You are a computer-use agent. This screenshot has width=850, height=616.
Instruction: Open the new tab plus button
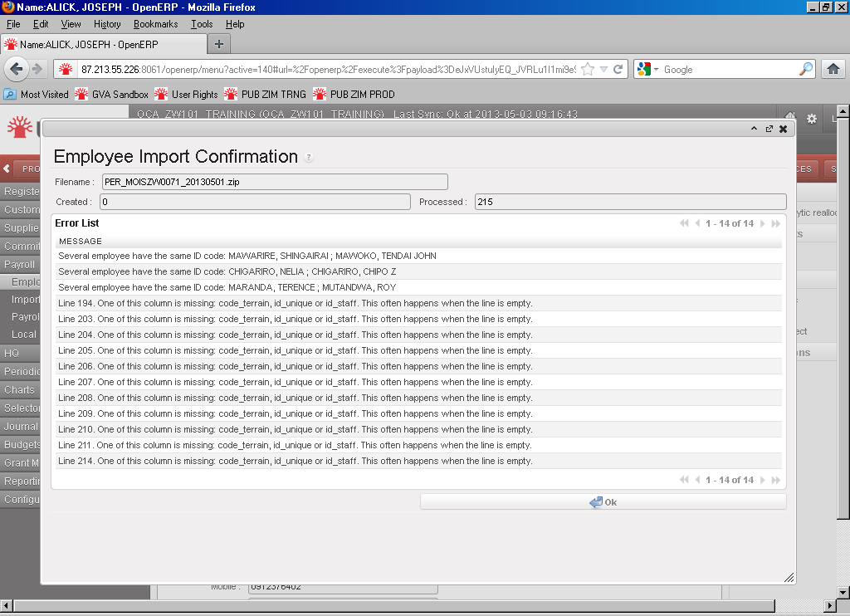click(x=219, y=44)
